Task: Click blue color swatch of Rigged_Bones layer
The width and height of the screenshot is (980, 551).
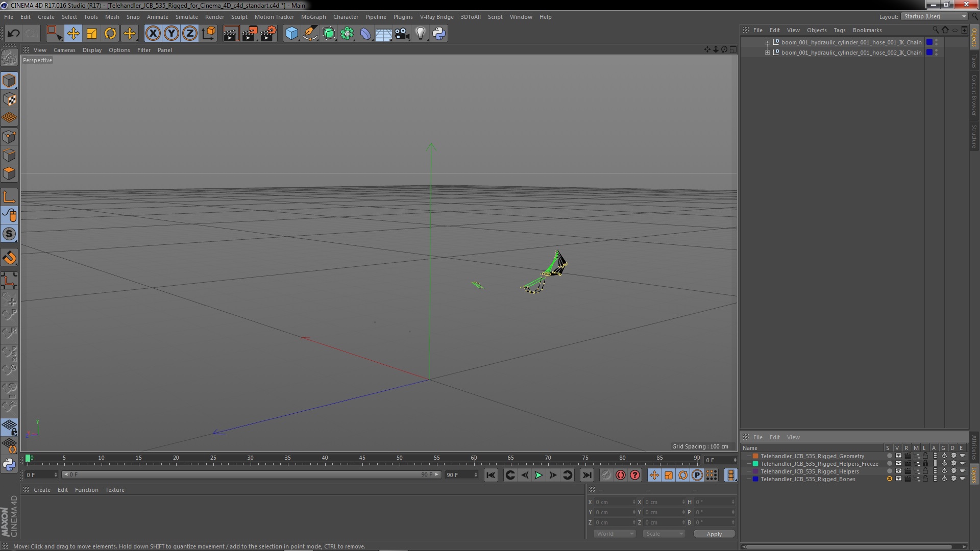Action: click(755, 479)
